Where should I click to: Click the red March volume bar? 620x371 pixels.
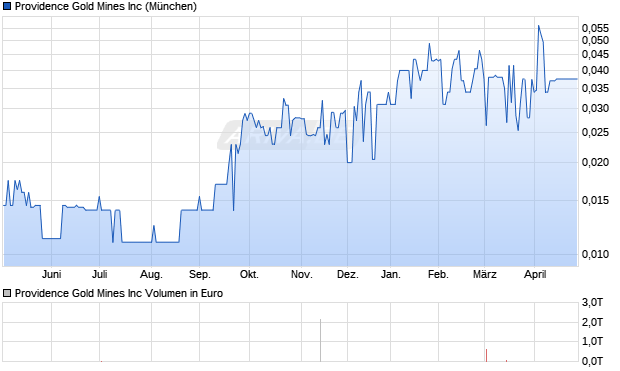tap(486, 355)
